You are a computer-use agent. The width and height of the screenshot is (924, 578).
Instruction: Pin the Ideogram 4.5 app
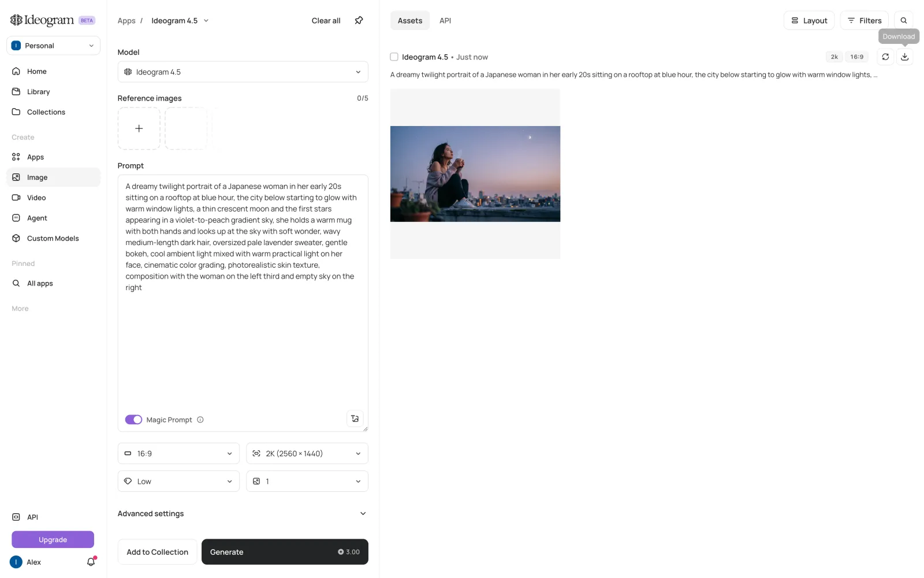click(359, 20)
